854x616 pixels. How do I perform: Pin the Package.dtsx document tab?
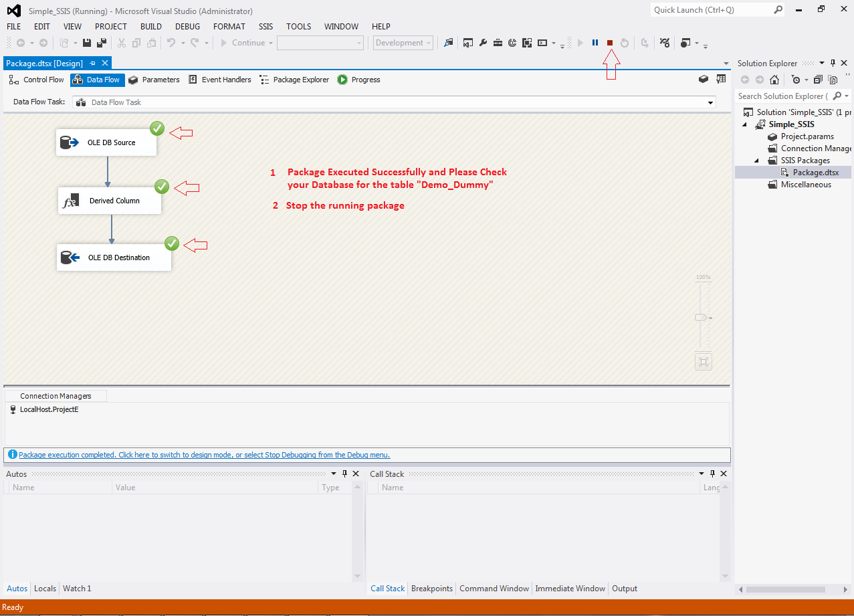[x=93, y=63]
